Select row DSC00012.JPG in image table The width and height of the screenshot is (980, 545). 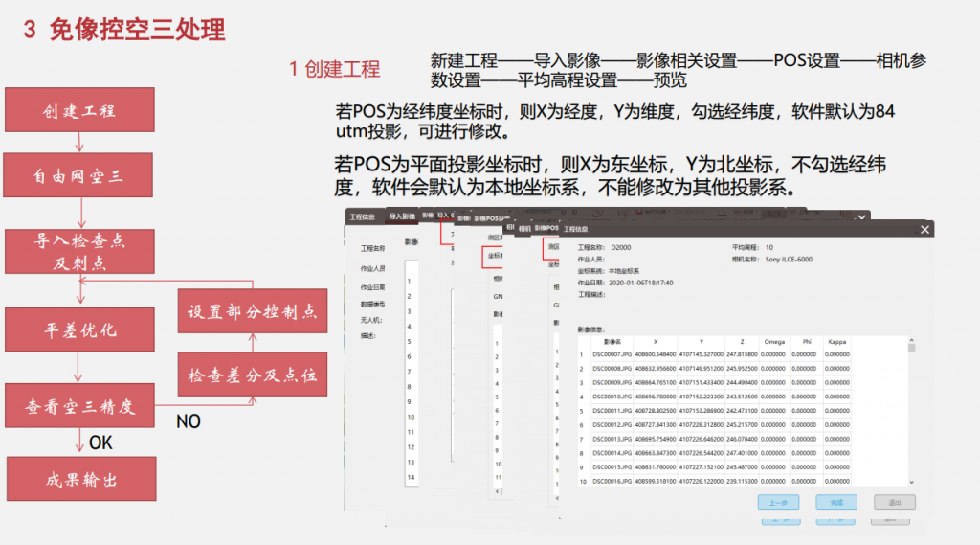click(x=714, y=425)
